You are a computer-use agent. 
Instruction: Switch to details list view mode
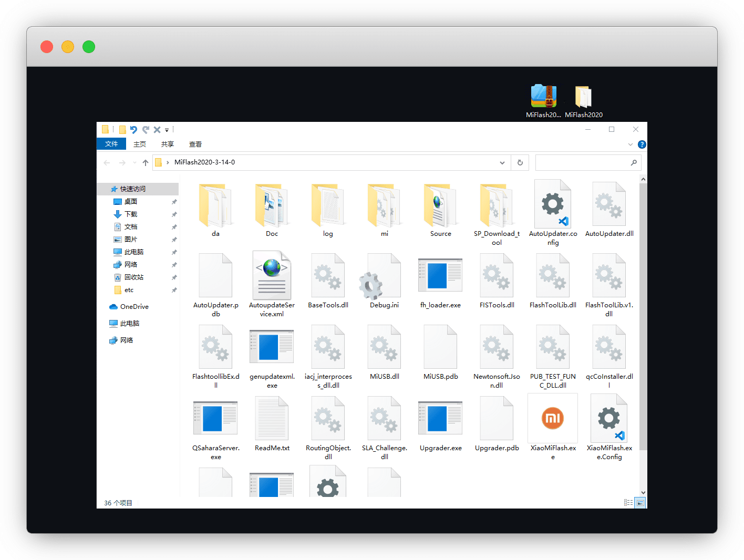coord(628,503)
